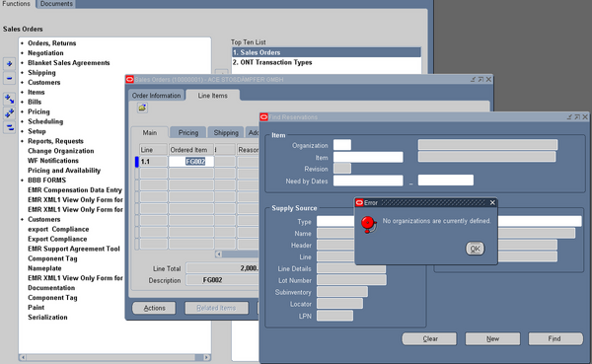The image size is (592, 364).
Task: Click the Find button in Find Reservations
Action: pos(555,338)
